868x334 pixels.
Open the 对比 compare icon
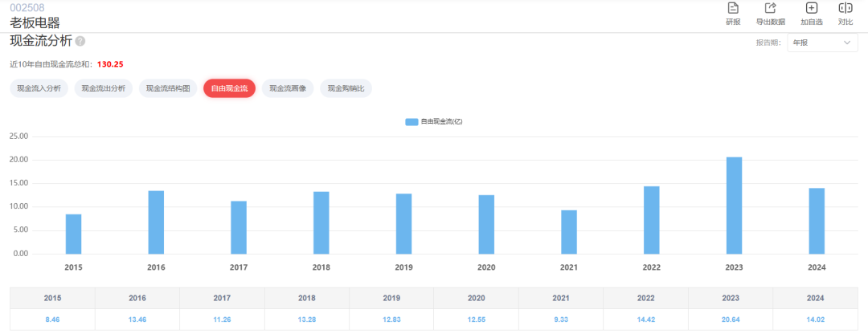(845, 8)
